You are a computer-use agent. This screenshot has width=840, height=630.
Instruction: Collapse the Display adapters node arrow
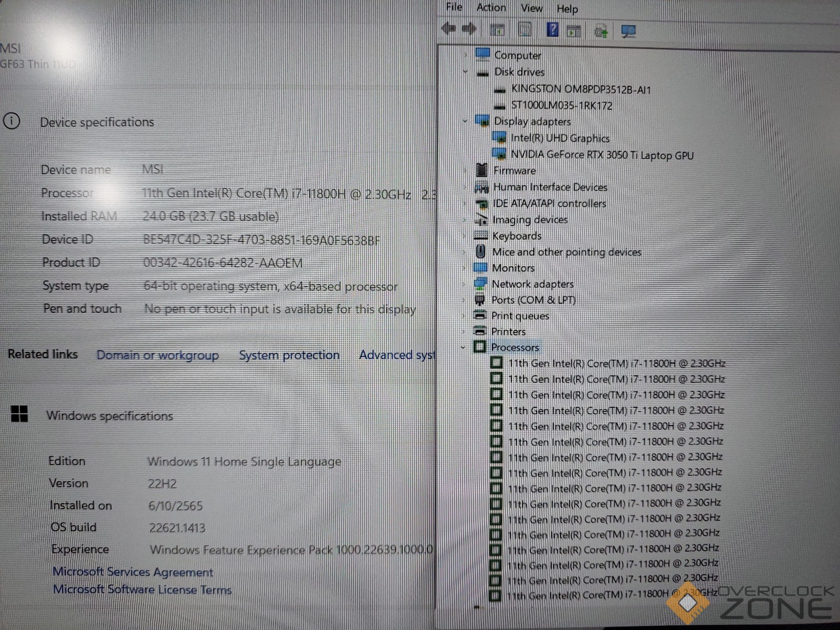[x=465, y=121]
